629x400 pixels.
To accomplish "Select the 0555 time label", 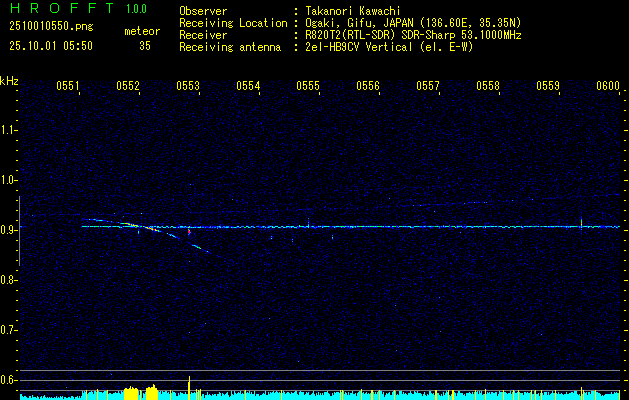I will point(308,87).
